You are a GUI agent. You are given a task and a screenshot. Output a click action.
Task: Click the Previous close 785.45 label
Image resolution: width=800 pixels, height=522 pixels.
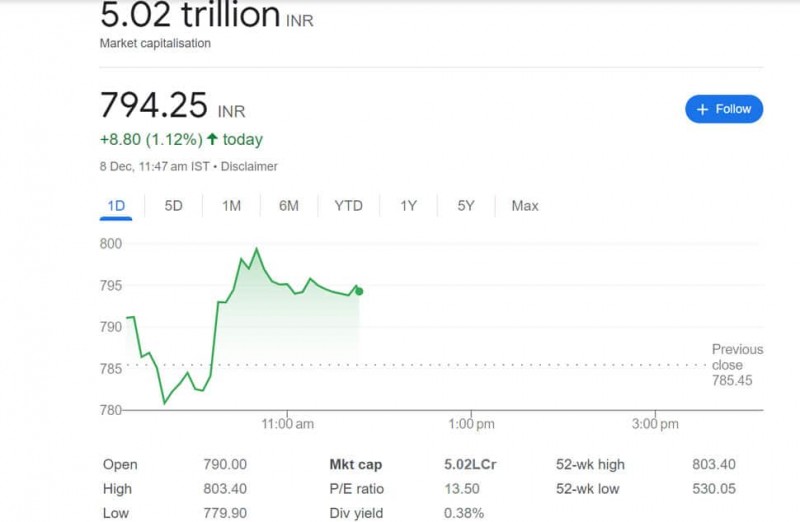[x=737, y=365]
